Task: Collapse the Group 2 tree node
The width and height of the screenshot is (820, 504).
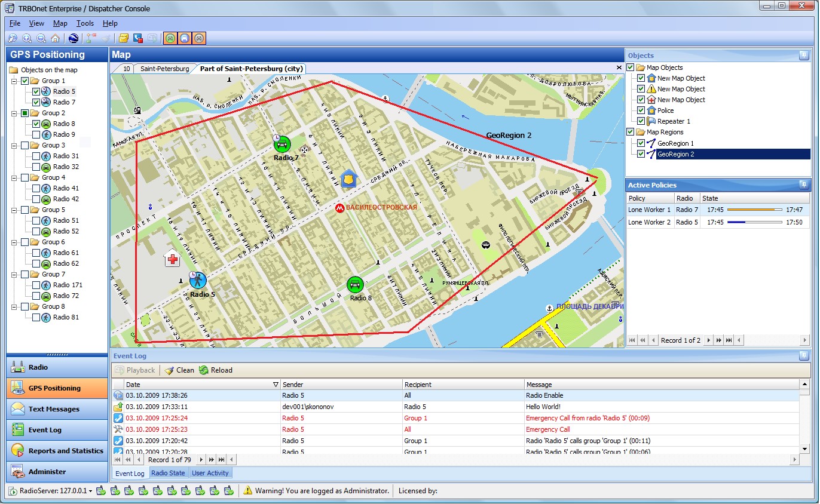Action: (14, 113)
